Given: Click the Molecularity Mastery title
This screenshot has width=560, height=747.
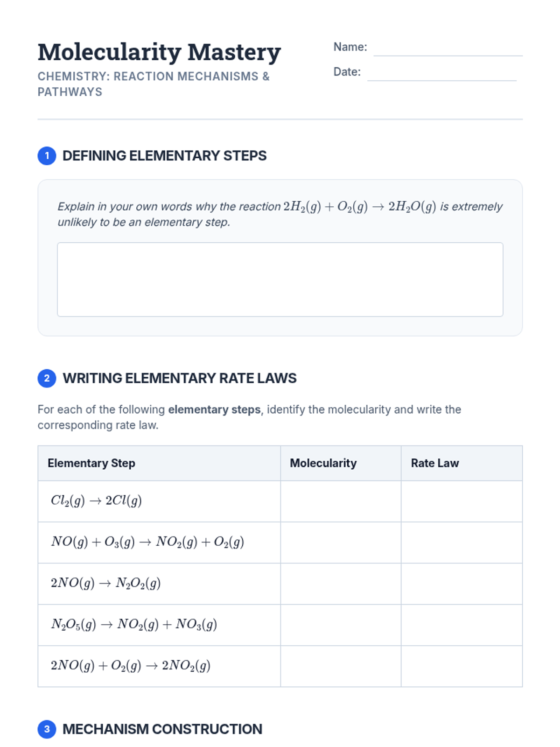Looking at the screenshot, I should [159, 52].
